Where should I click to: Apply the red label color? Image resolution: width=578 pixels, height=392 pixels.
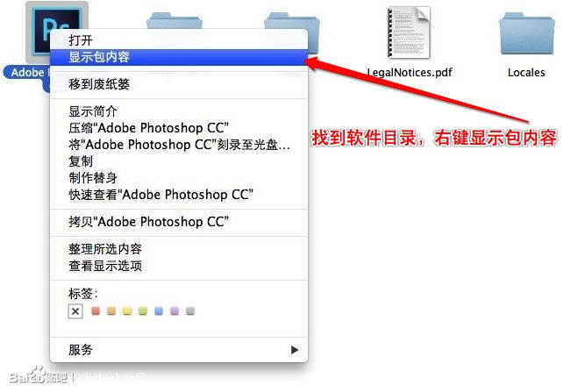96,311
